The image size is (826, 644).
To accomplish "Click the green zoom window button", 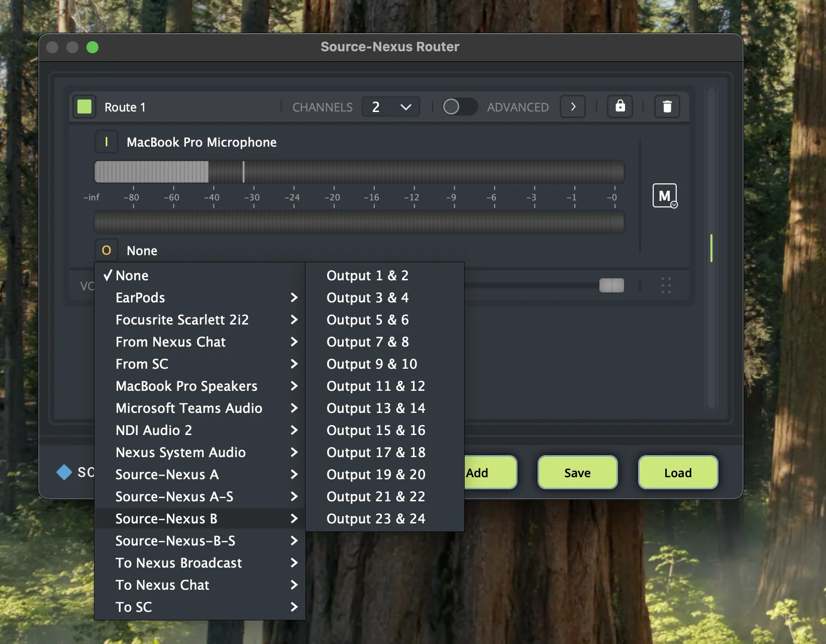I will (92, 47).
